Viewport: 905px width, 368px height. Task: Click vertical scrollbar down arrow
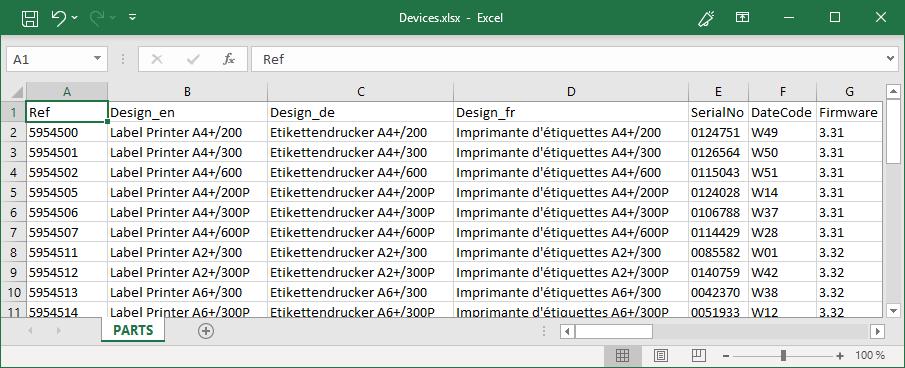(893, 310)
